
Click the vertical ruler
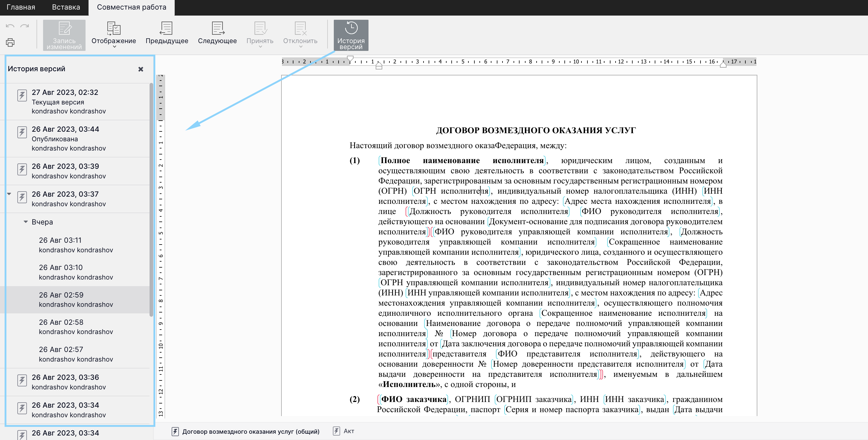[161, 246]
